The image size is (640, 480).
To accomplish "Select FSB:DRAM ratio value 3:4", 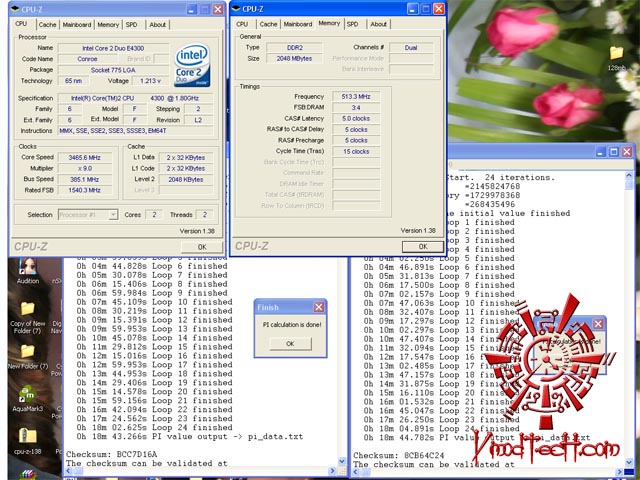I will pyautogui.click(x=356, y=107).
